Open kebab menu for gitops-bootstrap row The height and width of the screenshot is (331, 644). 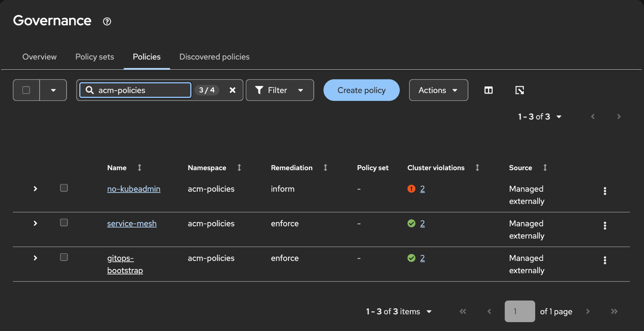pos(605,260)
